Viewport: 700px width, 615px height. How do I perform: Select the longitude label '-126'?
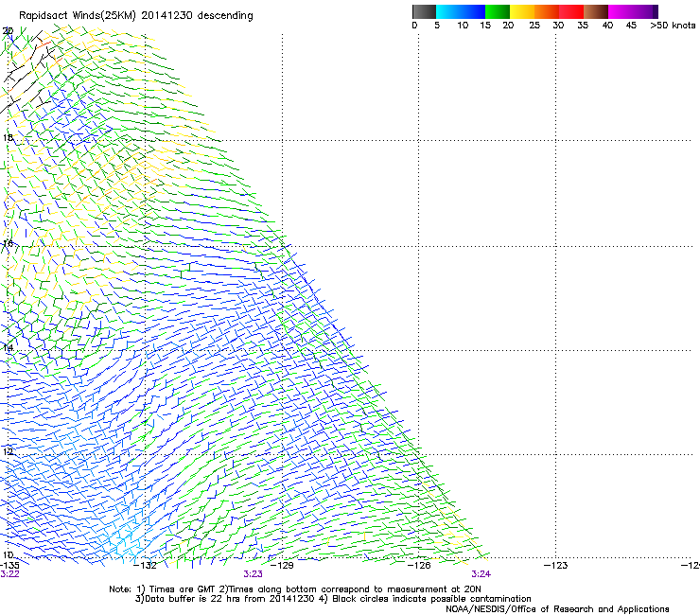pyautogui.click(x=419, y=566)
